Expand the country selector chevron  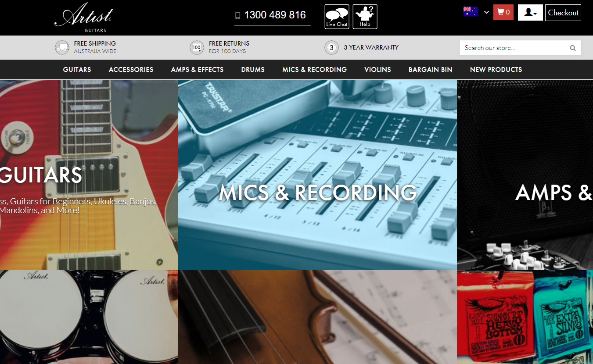point(486,12)
